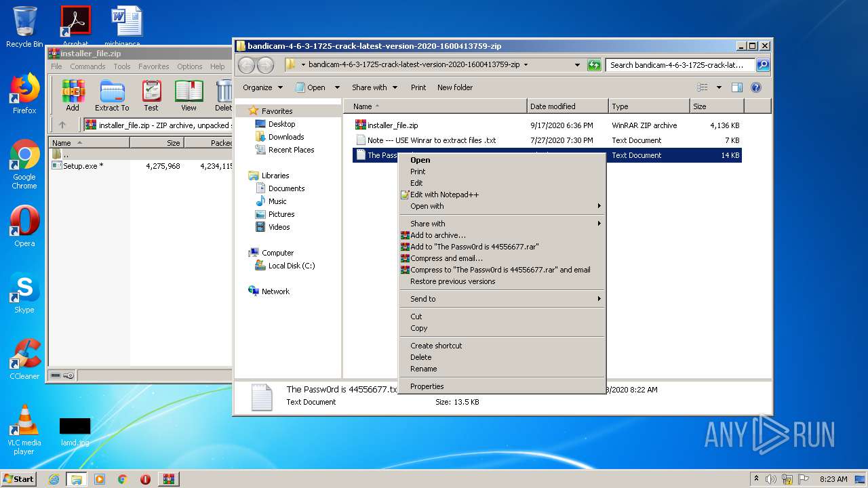Open the Skype desktop shortcut

click(x=24, y=293)
